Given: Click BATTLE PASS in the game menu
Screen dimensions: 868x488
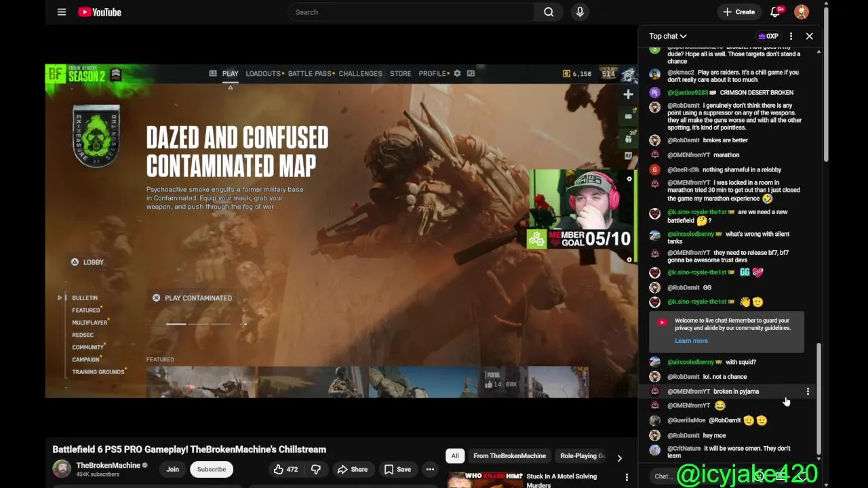Looking at the screenshot, I should (x=310, y=74).
